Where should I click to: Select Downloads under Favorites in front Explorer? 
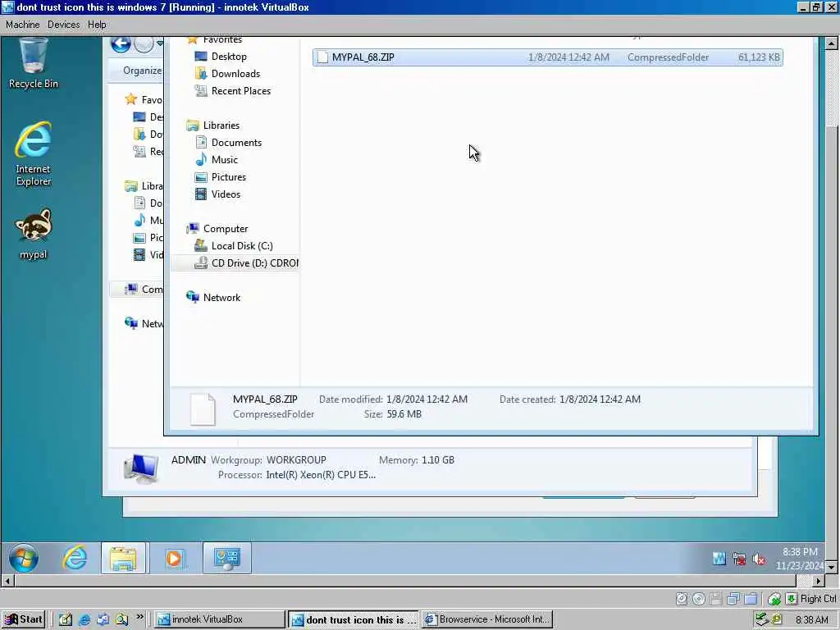pyautogui.click(x=235, y=73)
